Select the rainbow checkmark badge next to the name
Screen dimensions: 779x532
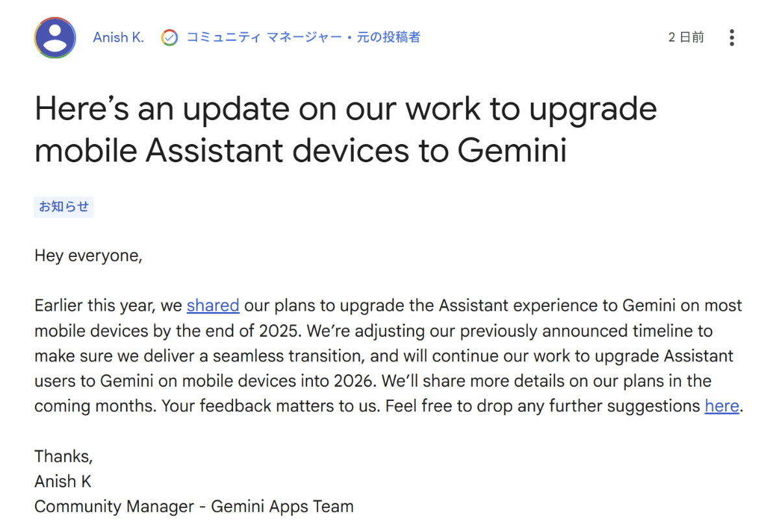[169, 37]
